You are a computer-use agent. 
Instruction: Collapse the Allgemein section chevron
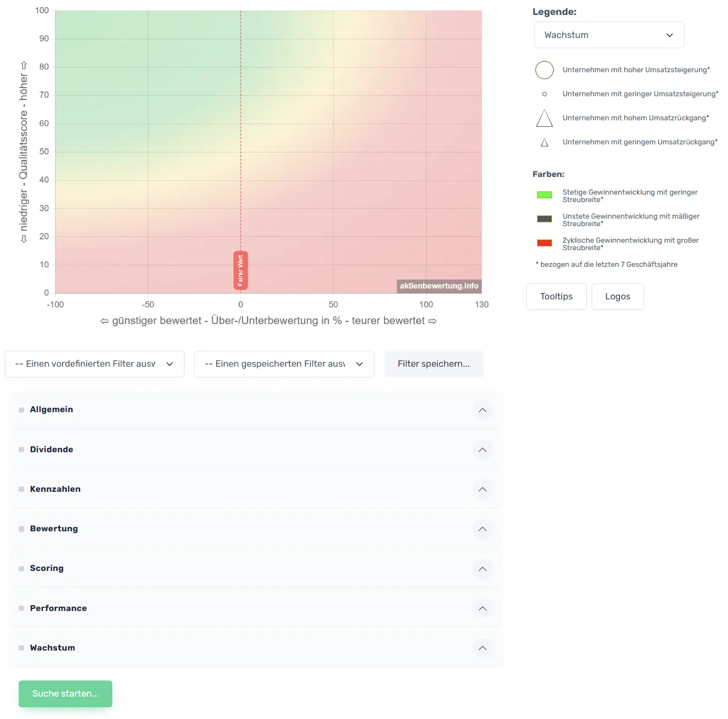pyautogui.click(x=482, y=410)
